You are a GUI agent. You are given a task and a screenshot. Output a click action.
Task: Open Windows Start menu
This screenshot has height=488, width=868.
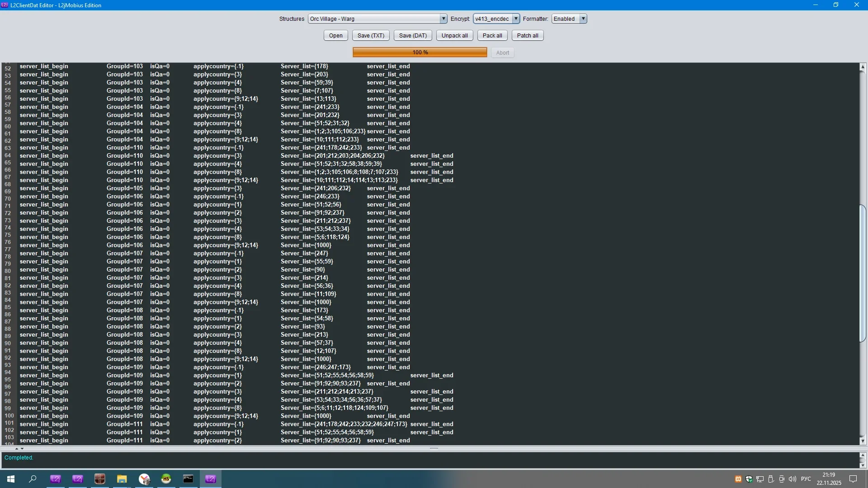(11, 479)
